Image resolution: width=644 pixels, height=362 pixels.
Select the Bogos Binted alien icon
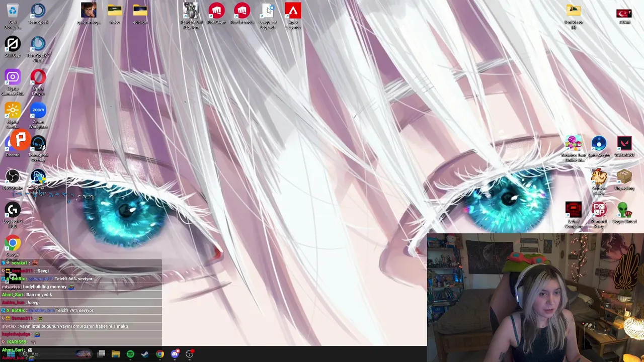(624, 213)
